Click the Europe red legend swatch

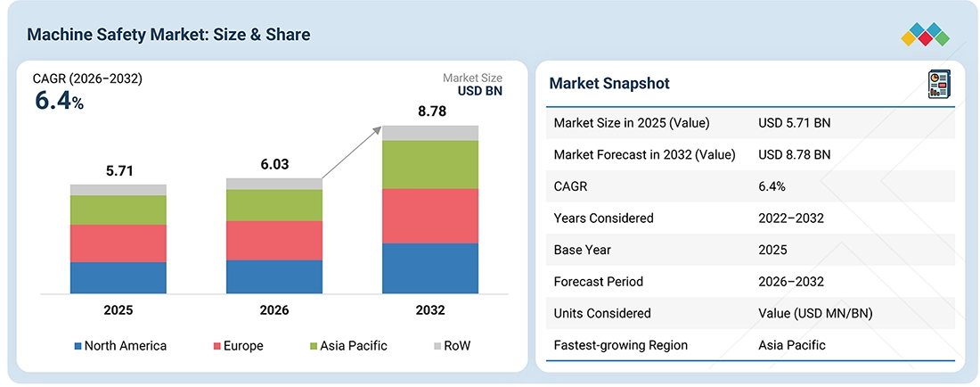tap(217, 346)
